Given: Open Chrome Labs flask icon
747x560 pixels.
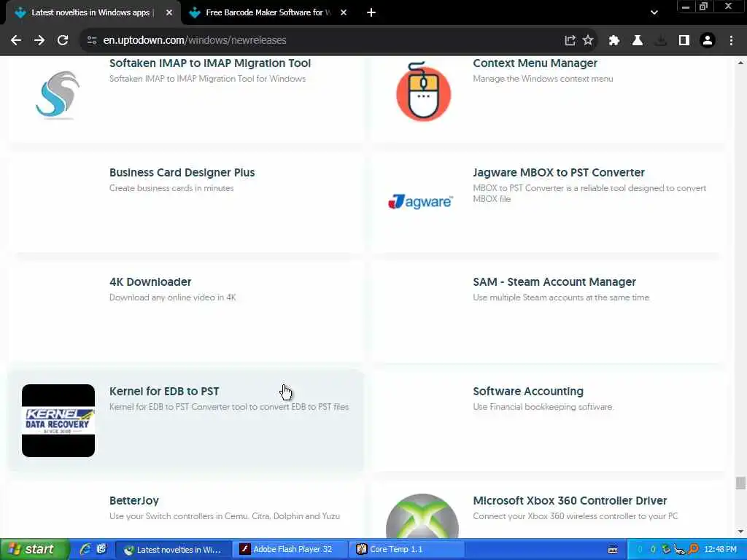Looking at the screenshot, I should (638, 41).
